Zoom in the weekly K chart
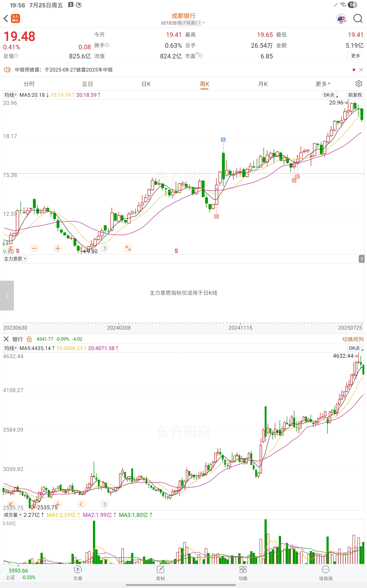Viewport: 367px width, 588px height. (58, 248)
